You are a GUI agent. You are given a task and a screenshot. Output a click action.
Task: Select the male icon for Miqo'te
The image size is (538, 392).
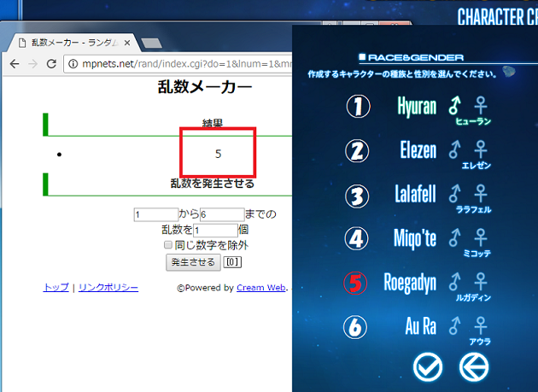point(454,237)
